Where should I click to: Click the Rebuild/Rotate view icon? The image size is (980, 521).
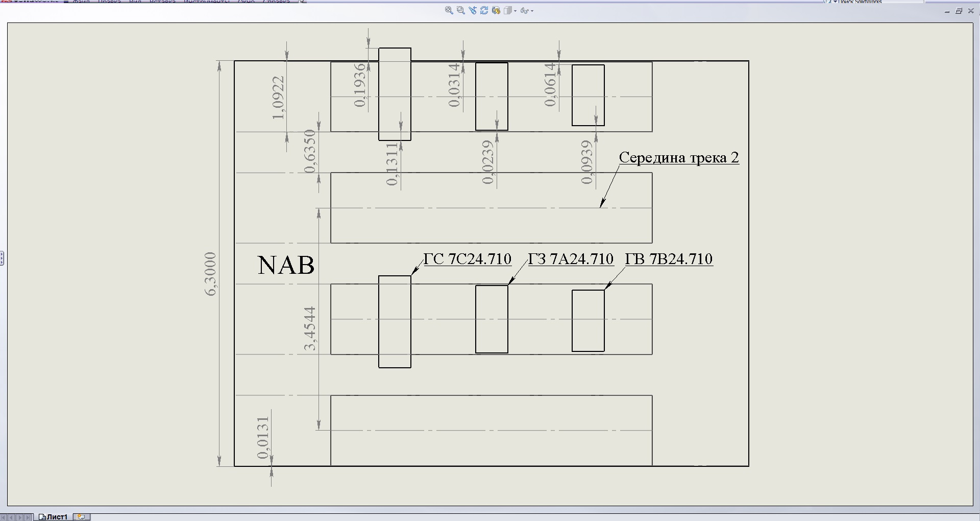(484, 10)
